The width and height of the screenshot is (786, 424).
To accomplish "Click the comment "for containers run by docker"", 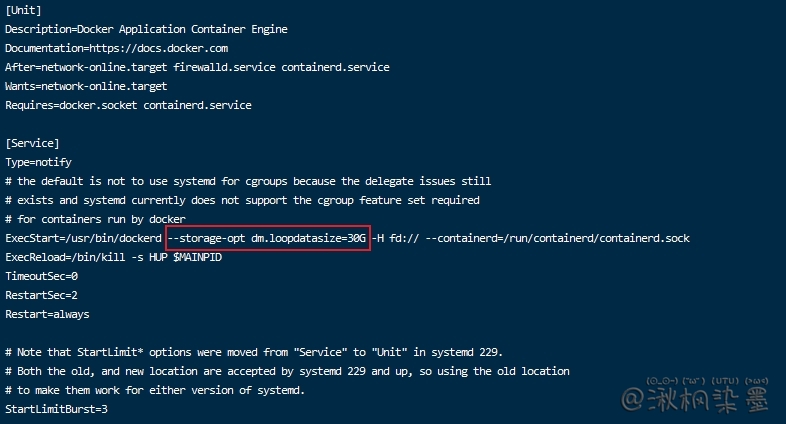I will 95,219.
